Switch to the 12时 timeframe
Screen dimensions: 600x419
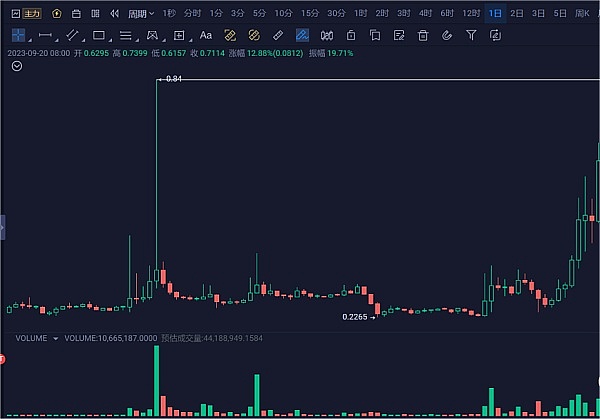[471, 14]
